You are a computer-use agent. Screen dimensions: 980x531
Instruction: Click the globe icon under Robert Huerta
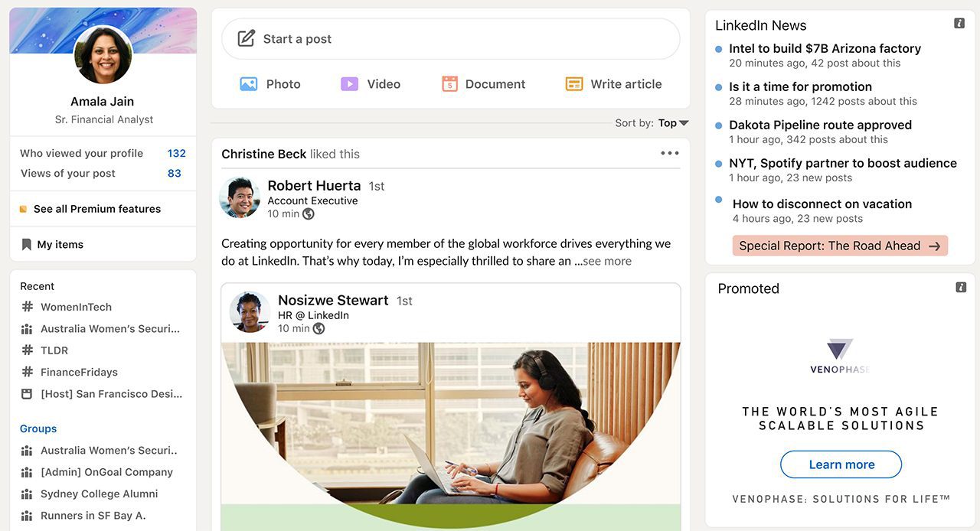(x=309, y=214)
